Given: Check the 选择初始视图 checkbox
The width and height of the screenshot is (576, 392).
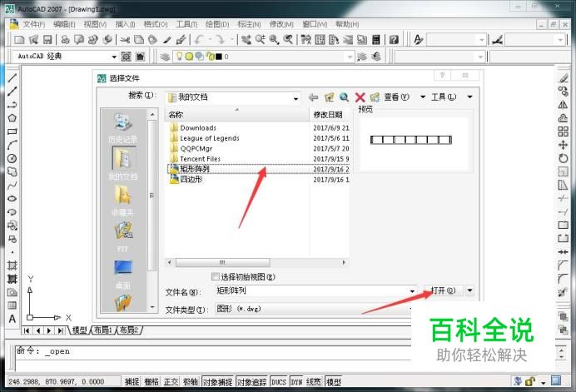Looking at the screenshot, I should (x=216, y=276).
